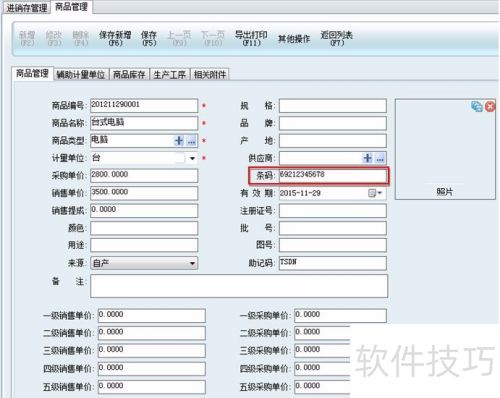This screenshot has height=398, width=500.
Task: Open the 有效期 calendar picker icon
Action: coord(372,193)
